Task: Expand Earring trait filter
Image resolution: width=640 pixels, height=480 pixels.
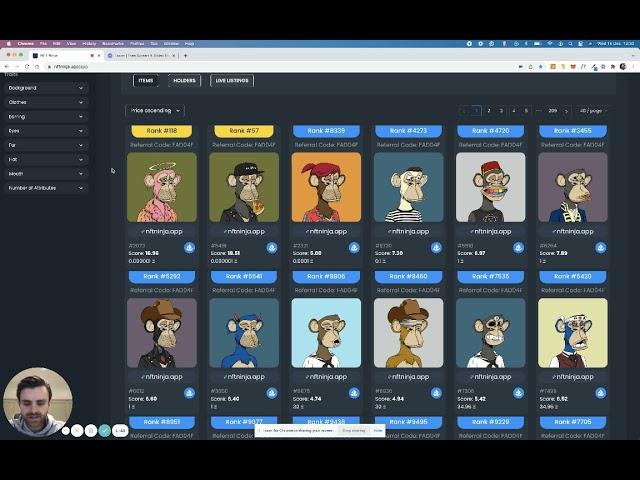Action: click(x=46, y=117)
